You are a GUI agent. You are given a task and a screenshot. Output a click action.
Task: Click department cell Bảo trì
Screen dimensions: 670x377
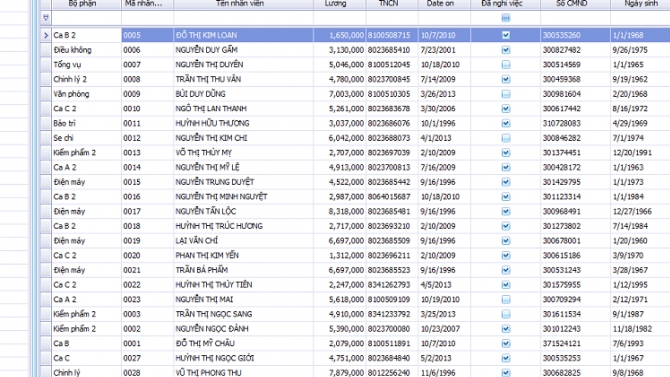(87, 124)
